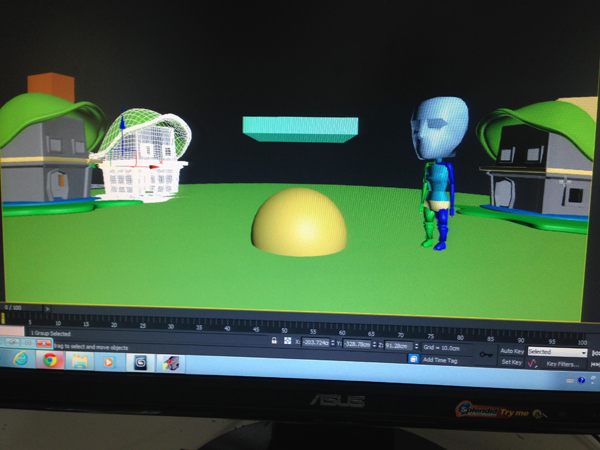Click the '1 Group Selected' status text
600x450 pixels.
(50, 333)
